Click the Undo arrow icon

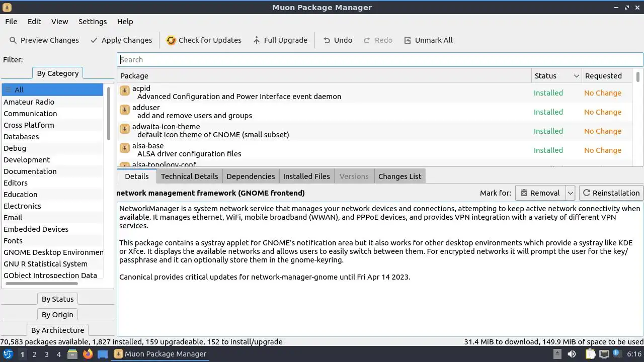tap(327, 40)
